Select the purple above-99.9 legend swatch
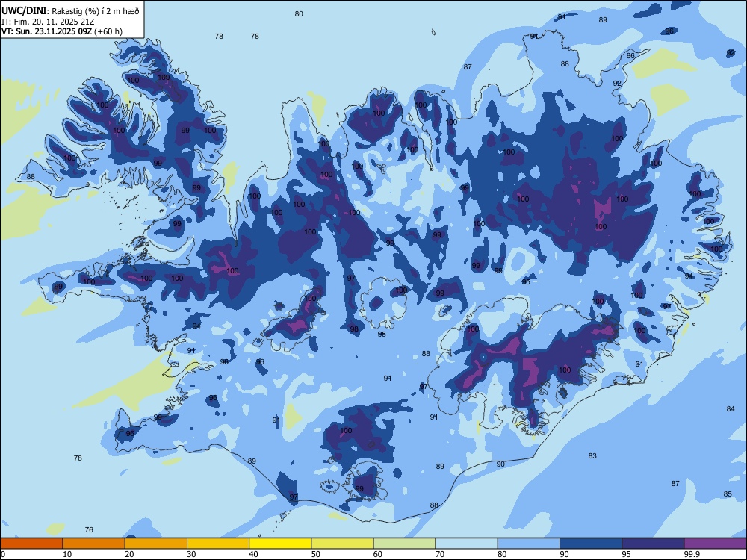Screen dimensions: 747x560 click(x=715, y=544)
